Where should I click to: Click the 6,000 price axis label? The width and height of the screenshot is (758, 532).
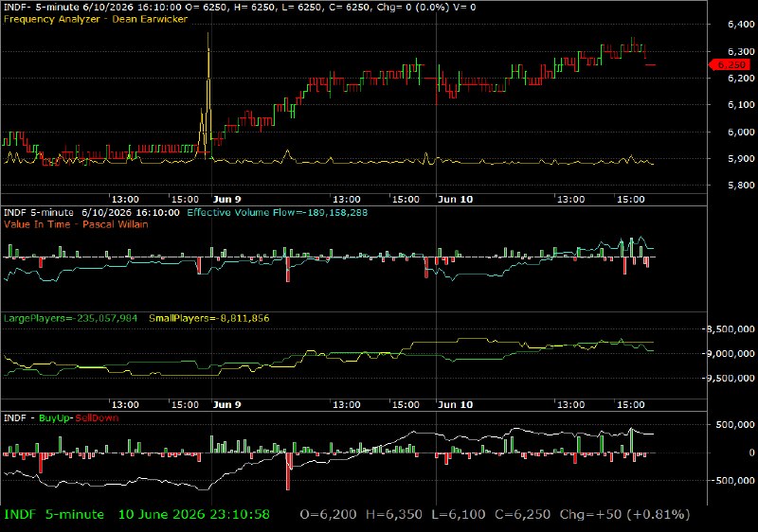(741, 132)
